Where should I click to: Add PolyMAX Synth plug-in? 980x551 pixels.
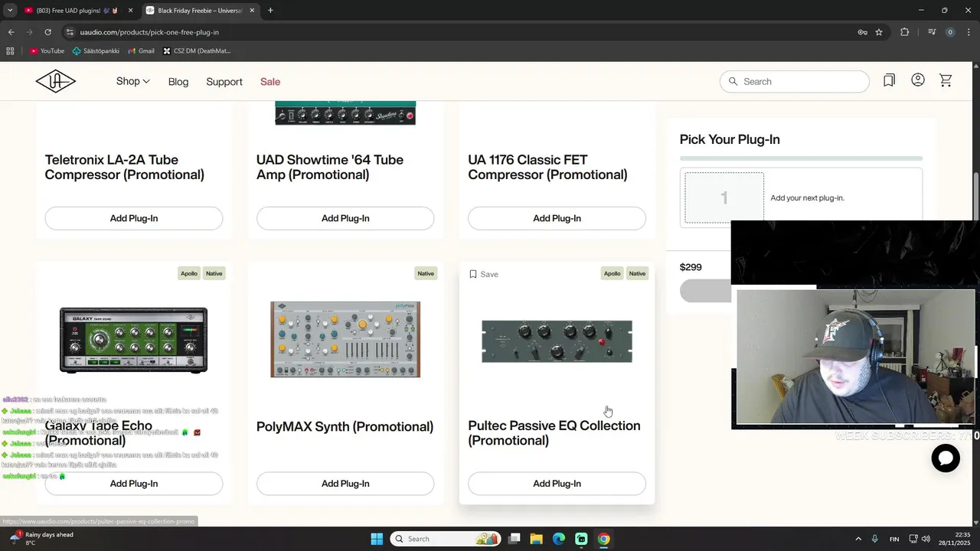click(x=345, y=484)
